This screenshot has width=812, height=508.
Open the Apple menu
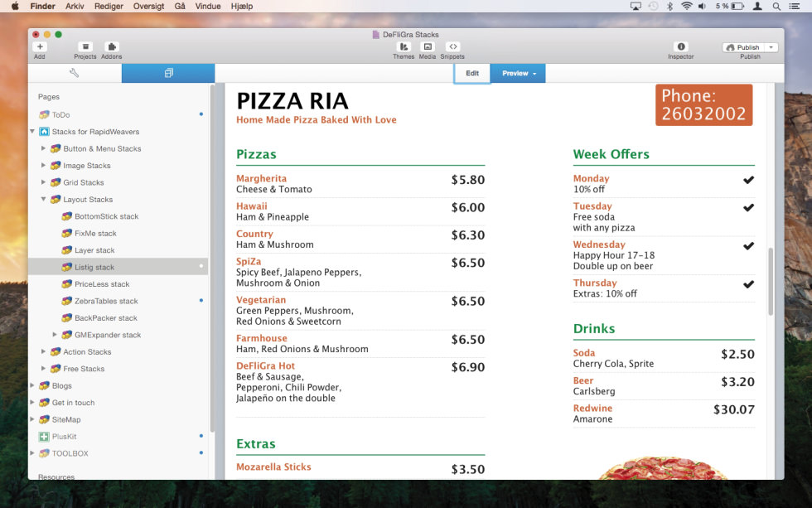click(x=15, y=6)
